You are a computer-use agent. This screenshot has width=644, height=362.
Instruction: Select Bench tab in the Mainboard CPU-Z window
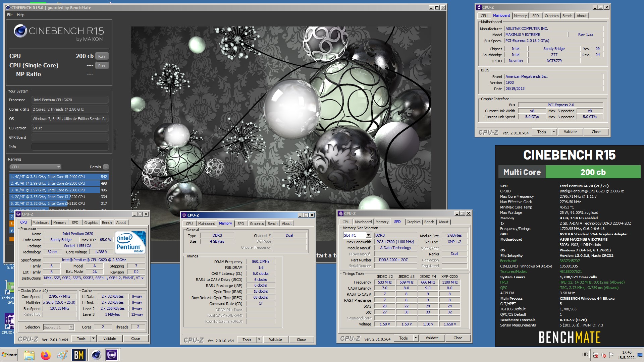tap(567, 16)
